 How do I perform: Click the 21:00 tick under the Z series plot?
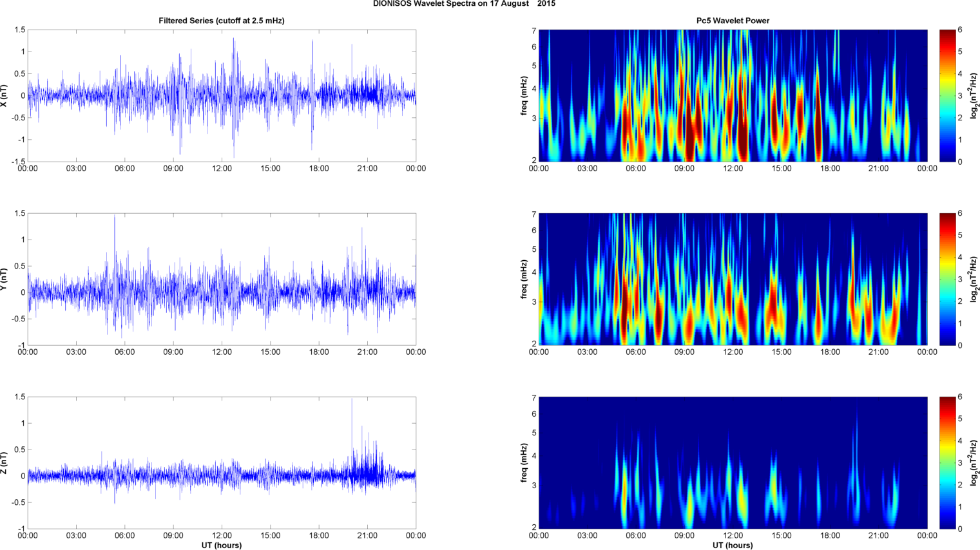pyautogui.click(x=367, y=536)
